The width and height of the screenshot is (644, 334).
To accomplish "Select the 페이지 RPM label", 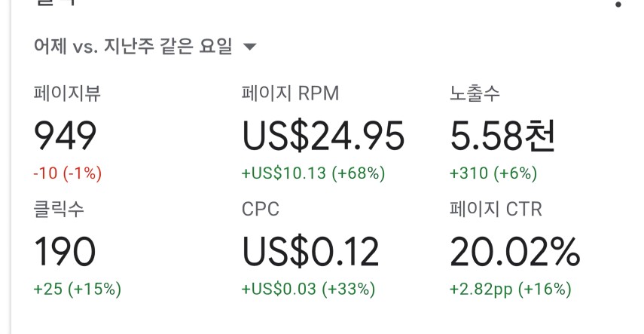I will coord(291,93).
